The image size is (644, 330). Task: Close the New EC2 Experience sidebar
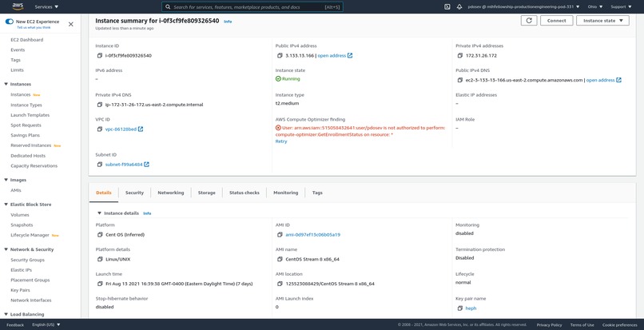(x=70, y=24)
